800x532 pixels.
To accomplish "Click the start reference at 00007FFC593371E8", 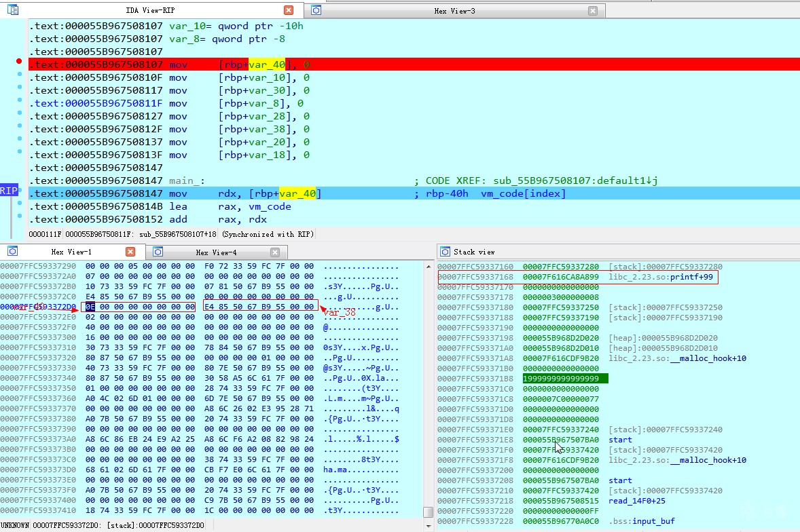I will [620, 440].
